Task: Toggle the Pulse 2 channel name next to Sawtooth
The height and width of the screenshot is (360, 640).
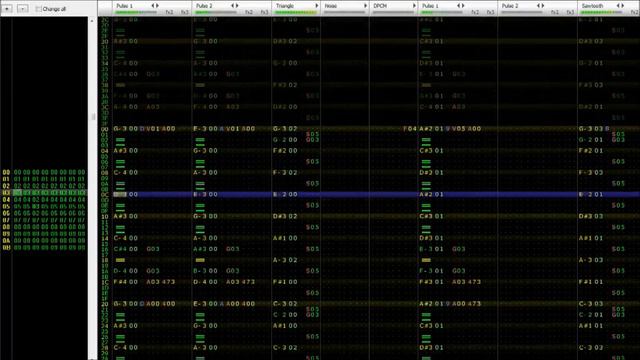Action: (x=510, y=6)
